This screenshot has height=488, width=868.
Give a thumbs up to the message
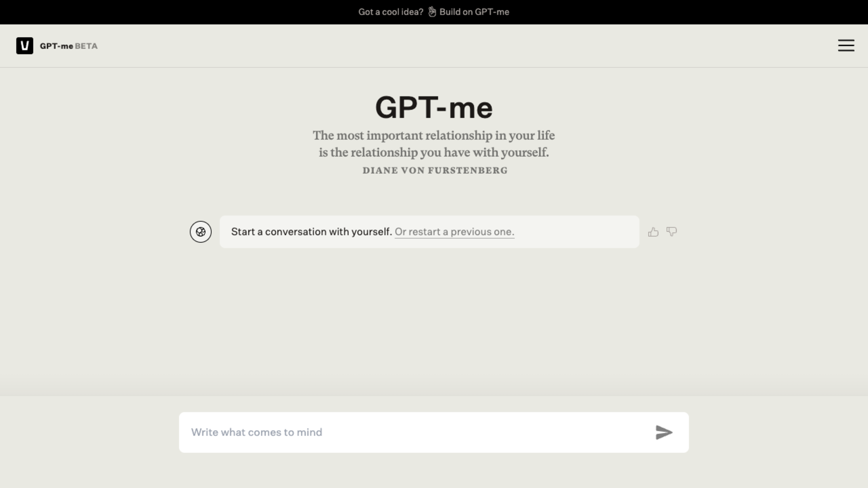[x=653, y=232]
